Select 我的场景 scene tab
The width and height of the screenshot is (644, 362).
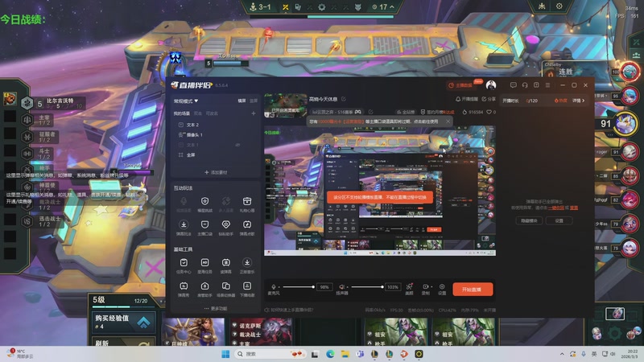(x=182, y=113)
